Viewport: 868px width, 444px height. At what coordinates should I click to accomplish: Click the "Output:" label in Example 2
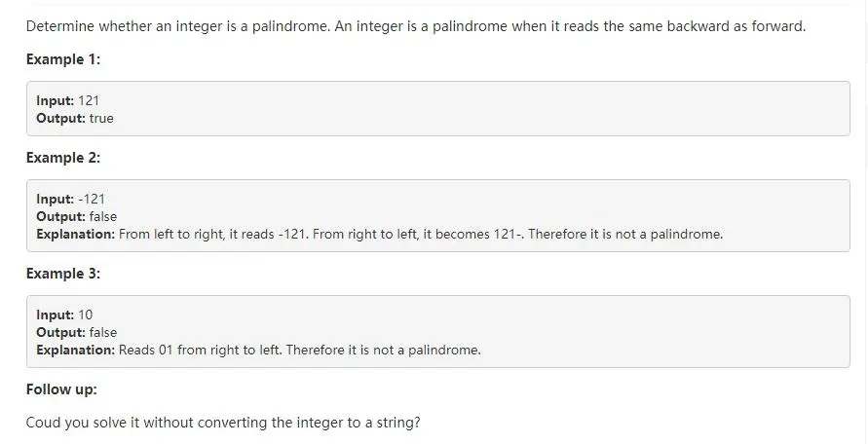point(61,216)
